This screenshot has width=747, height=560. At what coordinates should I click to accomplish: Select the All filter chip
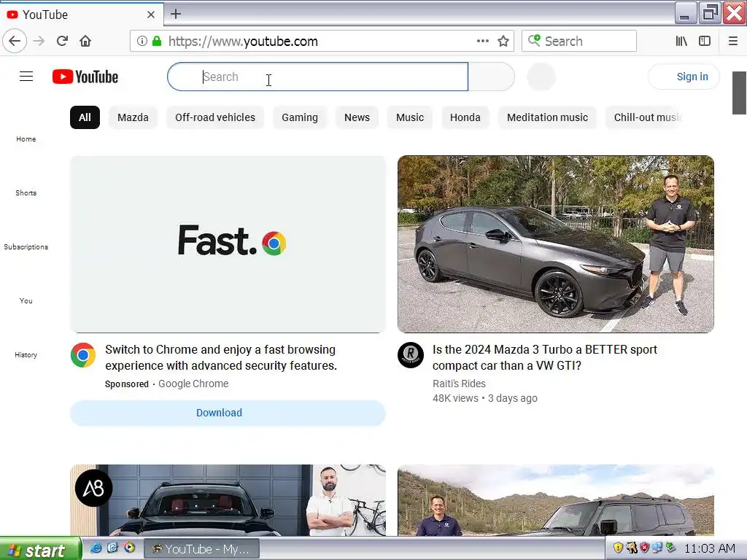click(85, 117)
